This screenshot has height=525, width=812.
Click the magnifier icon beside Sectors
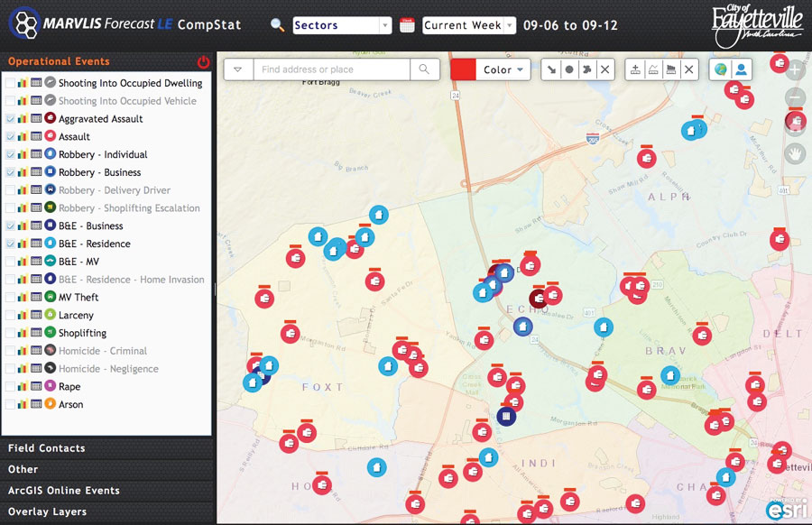pos(278,25)
